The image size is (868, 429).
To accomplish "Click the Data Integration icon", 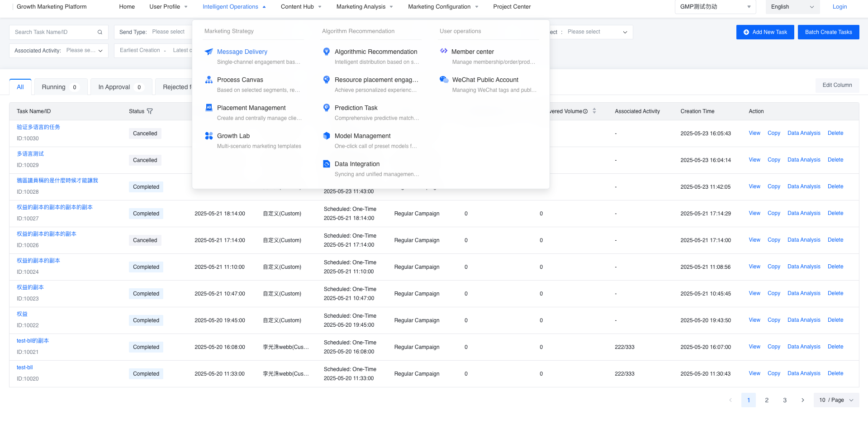I will coord(326,164).
